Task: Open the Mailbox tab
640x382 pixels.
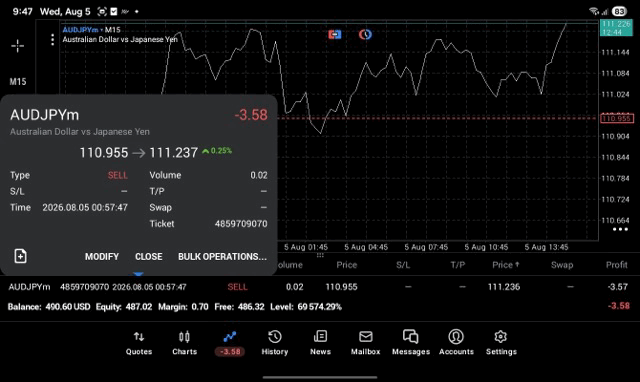Action: point(365,343)
